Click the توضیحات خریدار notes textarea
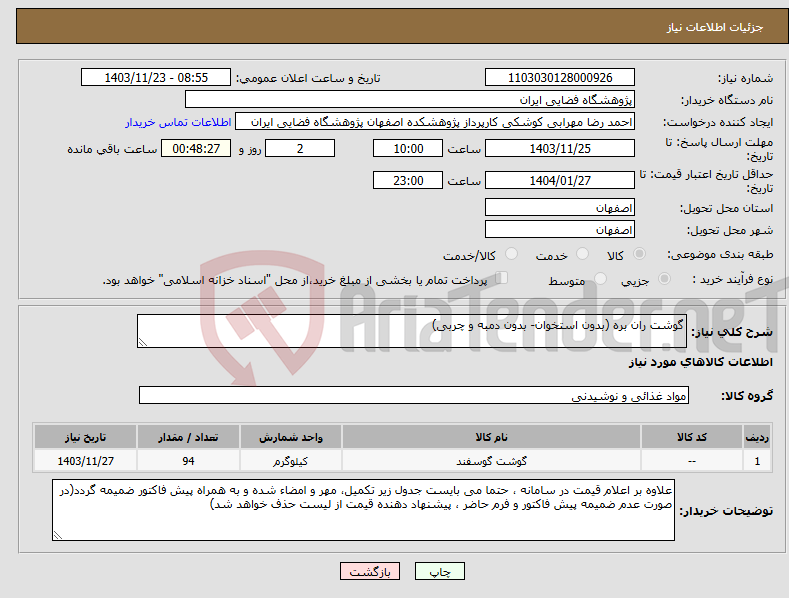The image size is (789, 598). click(x=363, y=510)
